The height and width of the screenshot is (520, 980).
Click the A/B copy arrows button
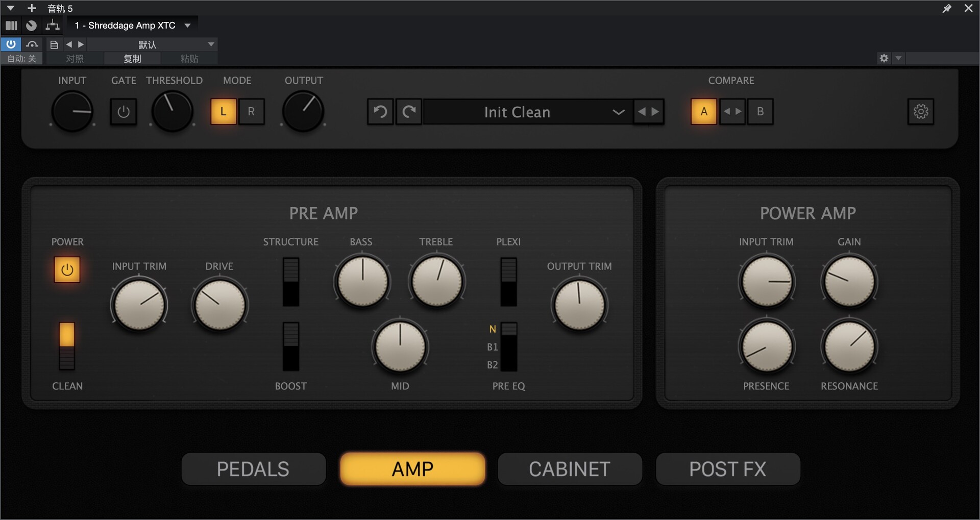click(x=732, y=112)
